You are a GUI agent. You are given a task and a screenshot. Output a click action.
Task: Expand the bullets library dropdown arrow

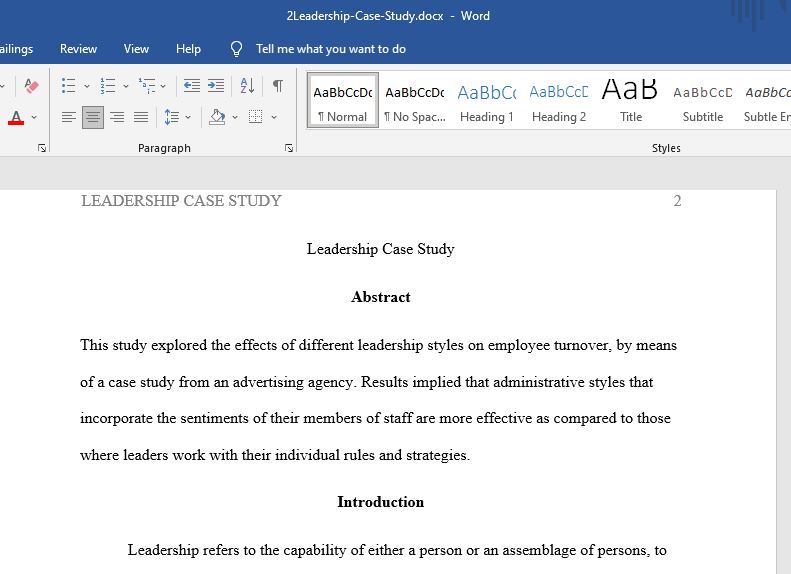pyautogui.click(x=87, y=86)
